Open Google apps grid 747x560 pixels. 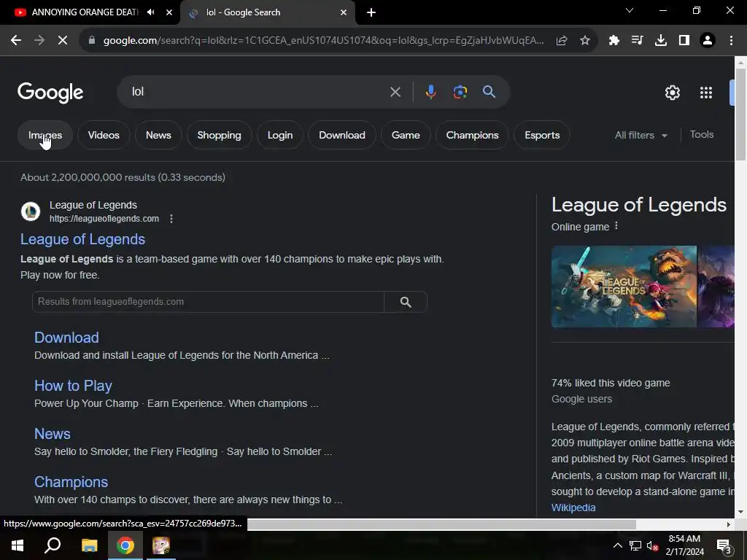pos(706,93)
